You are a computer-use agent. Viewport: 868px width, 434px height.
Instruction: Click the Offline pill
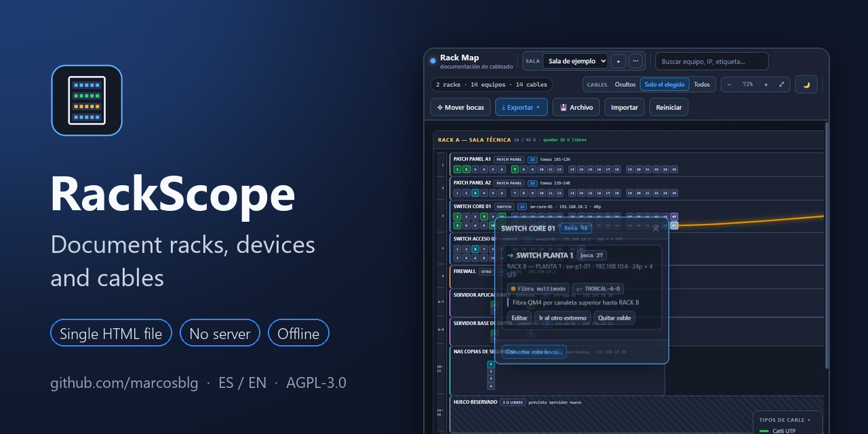(x=298, y=333)
